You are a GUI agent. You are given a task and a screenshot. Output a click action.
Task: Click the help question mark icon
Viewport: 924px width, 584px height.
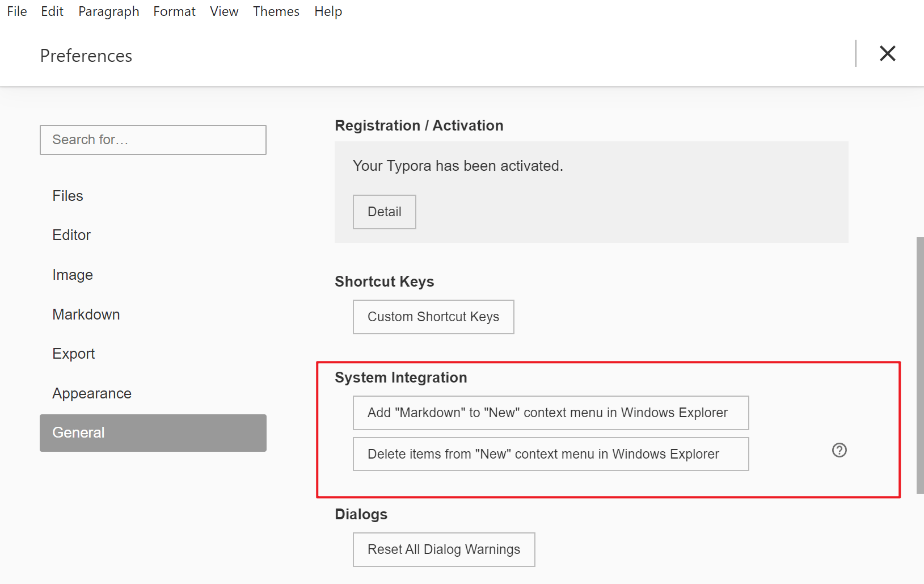click(x=839, y=450)
